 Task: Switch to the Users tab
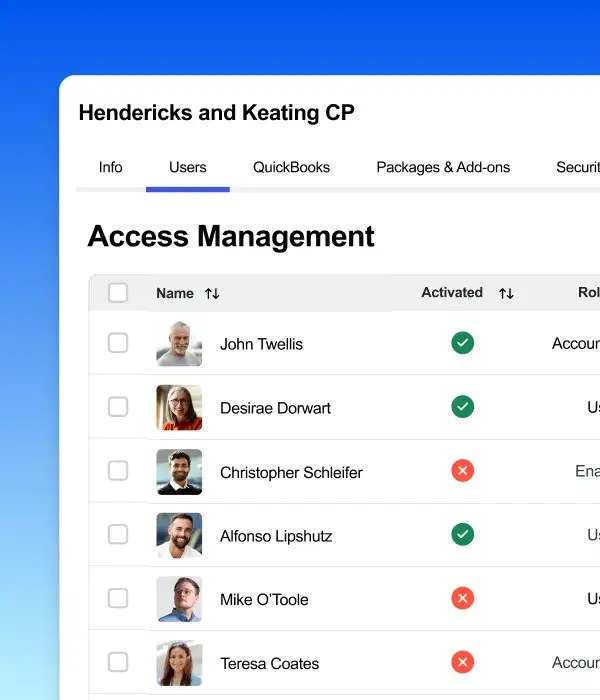188,167
